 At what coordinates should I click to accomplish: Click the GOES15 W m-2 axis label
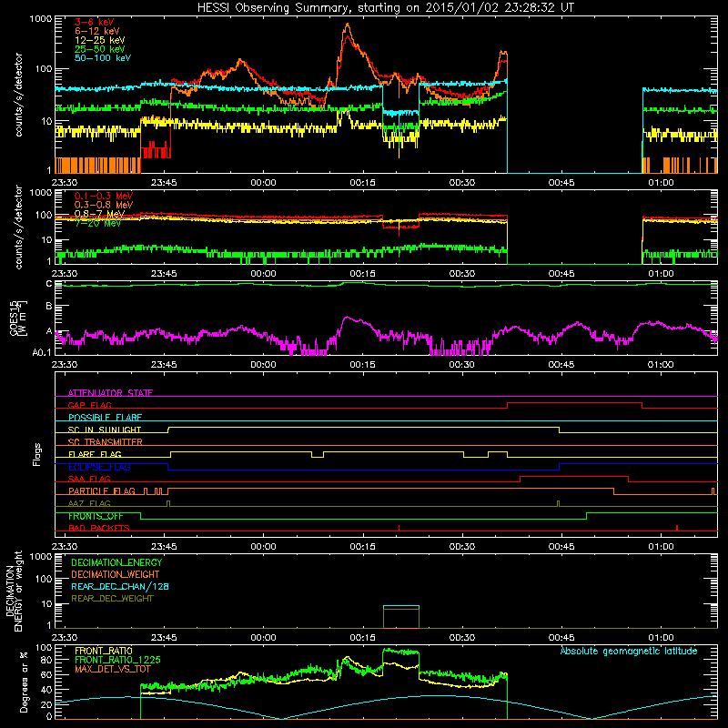(18, 318)
